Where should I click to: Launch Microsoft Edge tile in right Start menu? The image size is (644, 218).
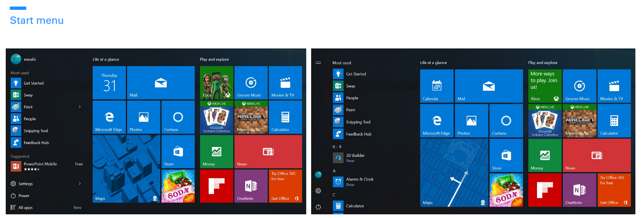[x=437, y=121]
